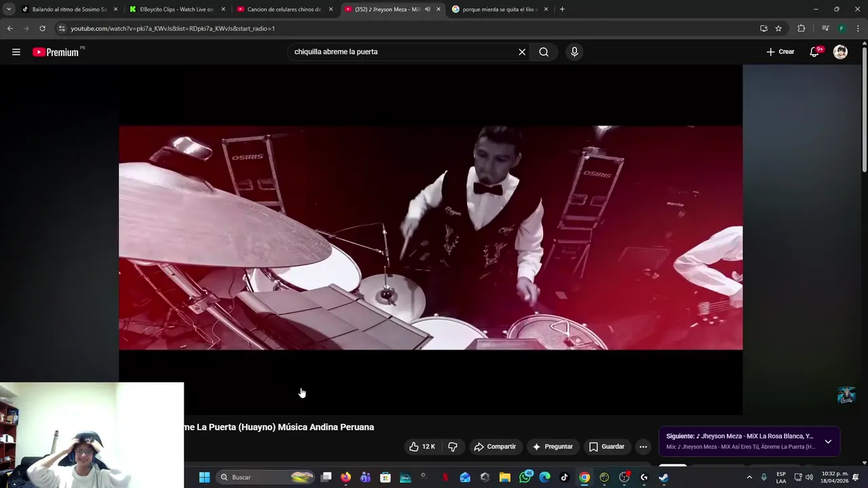The image size is (868, 488).
Task: Mute the Jheyson Meza tab audio icon
Action: click(427, 9)
